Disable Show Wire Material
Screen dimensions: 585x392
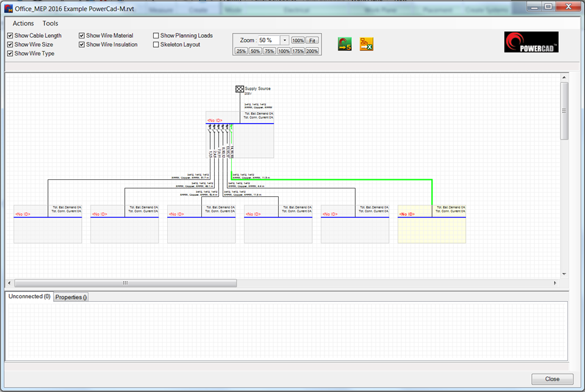click(x=81, y=35)
